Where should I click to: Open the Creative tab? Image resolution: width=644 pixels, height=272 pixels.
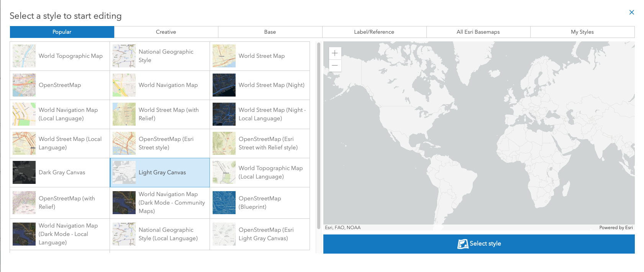166,32
